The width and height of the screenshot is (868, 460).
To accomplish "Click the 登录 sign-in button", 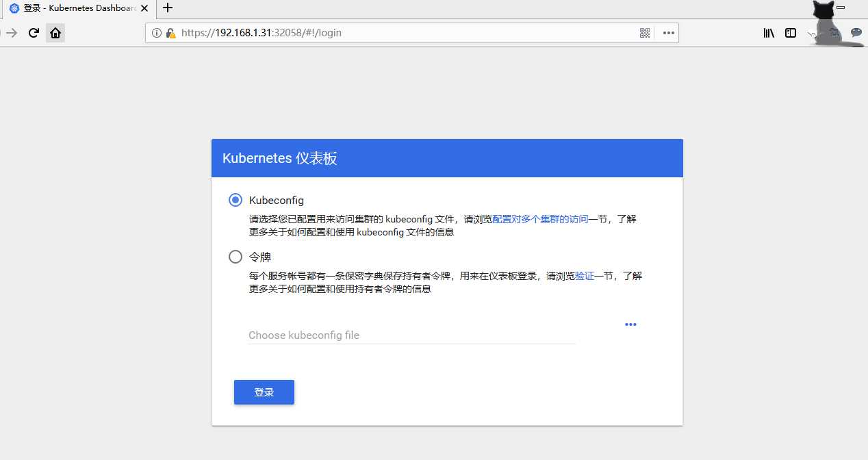I will tap(264, 392).
